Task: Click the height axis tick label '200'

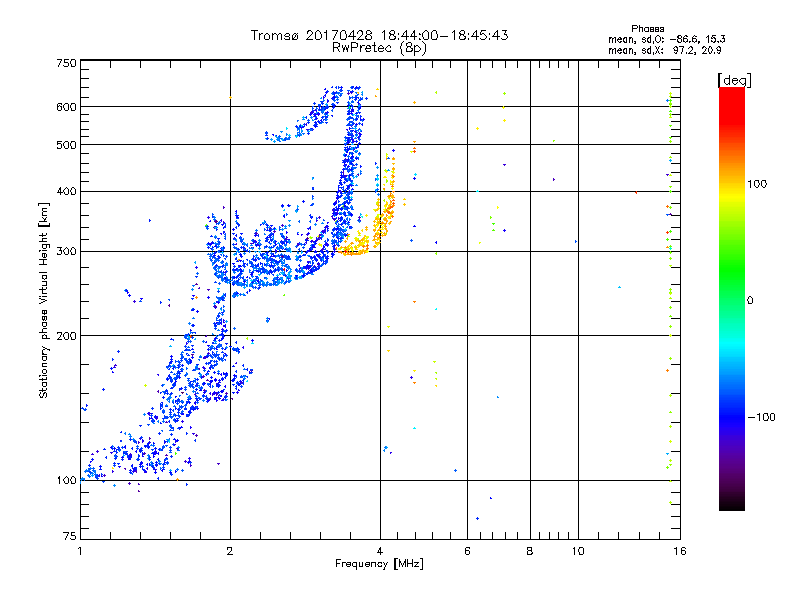Action: click(x=66, y=336)
